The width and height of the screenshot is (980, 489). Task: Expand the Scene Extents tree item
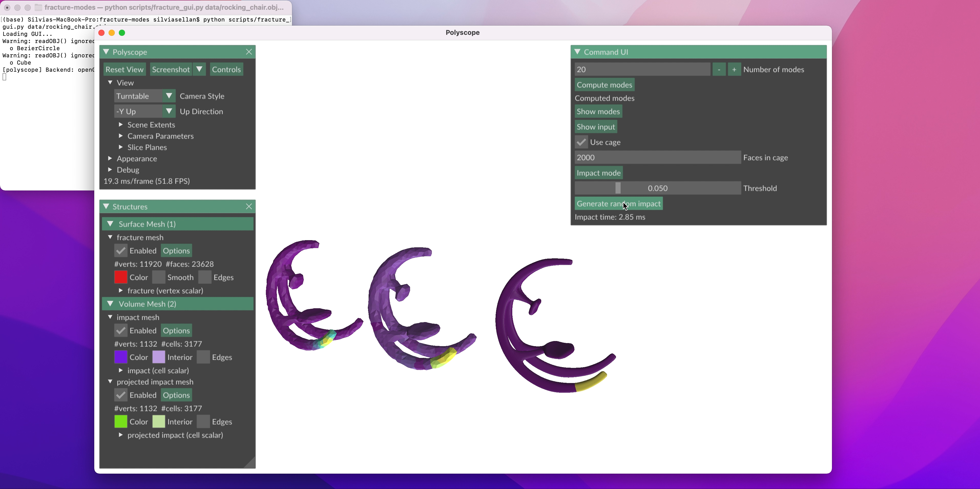[121, 125]
